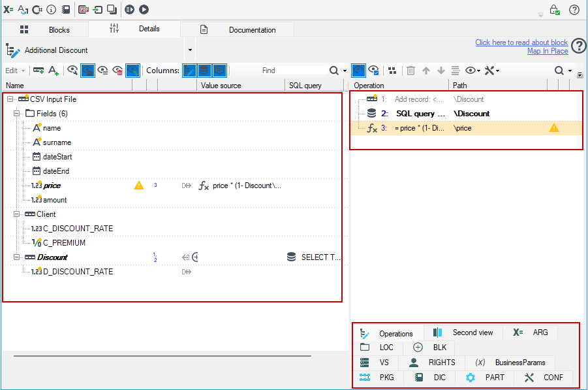Open the Edit dropdown menu
Screen dimensions: 588x390
15,71
